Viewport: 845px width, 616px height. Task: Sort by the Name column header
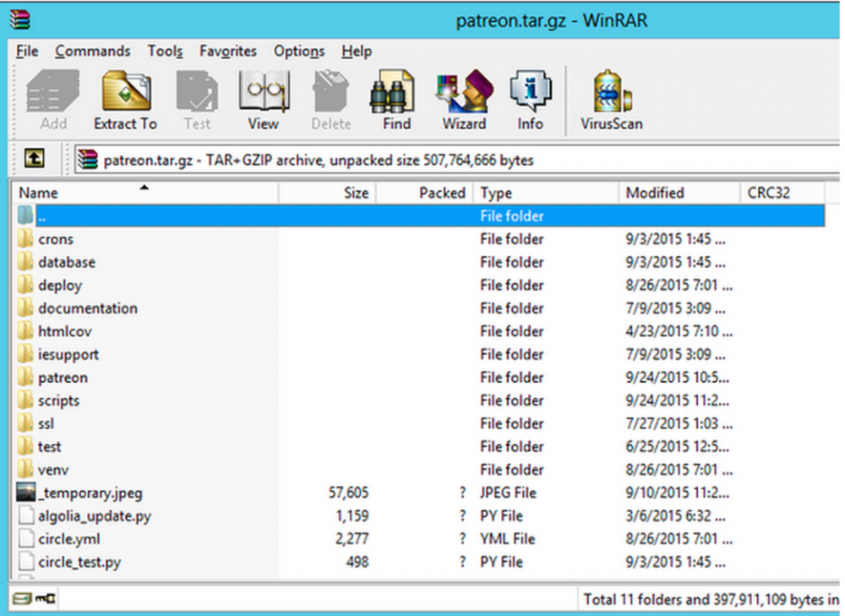(x=144, y=193)
